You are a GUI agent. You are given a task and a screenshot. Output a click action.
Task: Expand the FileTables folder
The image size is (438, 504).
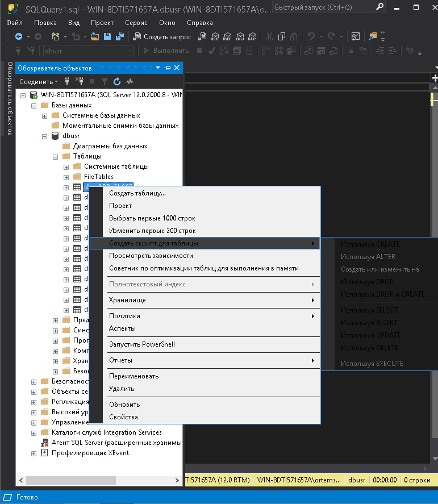coord(66,177)
